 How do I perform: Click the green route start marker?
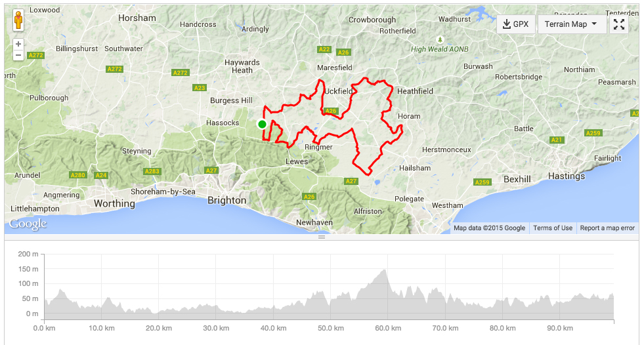coord(262,124)
